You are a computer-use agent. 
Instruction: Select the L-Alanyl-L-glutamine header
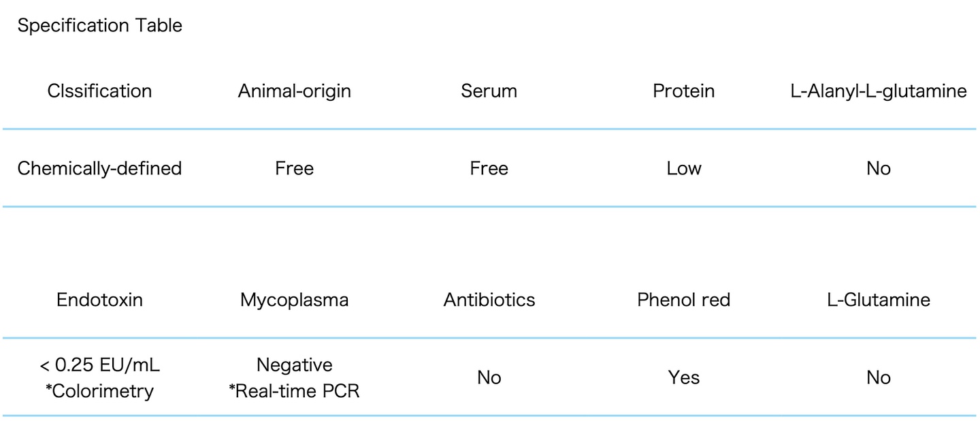(x=878, y=91)
